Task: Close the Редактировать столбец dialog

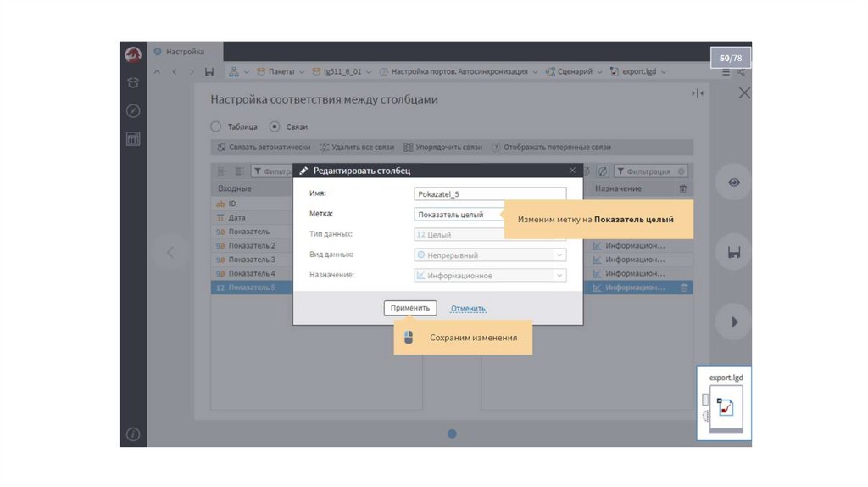Action: pyautogui.click(x=573, y=171)
